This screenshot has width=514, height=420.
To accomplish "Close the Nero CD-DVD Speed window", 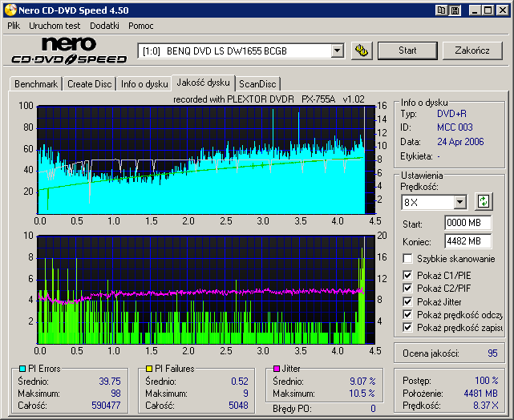I will [502, 10].
